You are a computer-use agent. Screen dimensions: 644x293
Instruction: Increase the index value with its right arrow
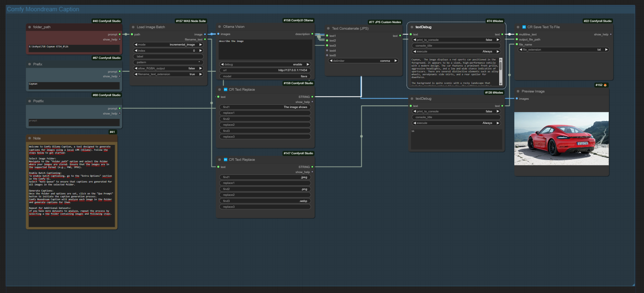point(200,51)
